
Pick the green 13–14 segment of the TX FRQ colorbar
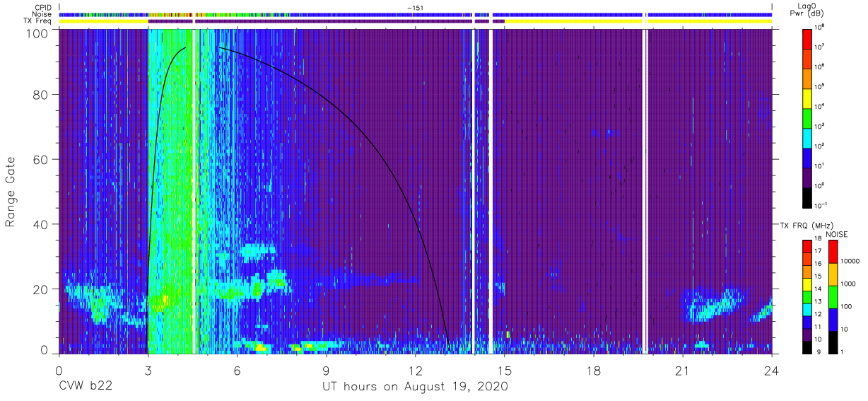point(807,296)
